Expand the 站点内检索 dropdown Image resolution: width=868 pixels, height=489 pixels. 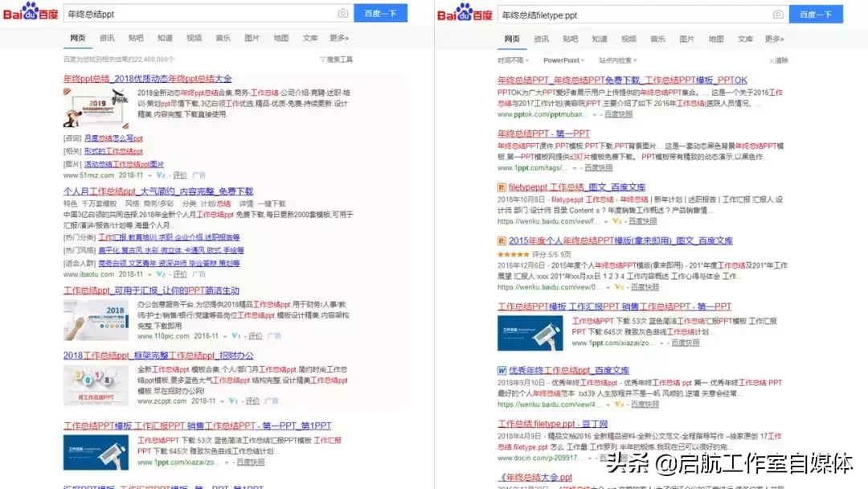[x=615, y=60]
